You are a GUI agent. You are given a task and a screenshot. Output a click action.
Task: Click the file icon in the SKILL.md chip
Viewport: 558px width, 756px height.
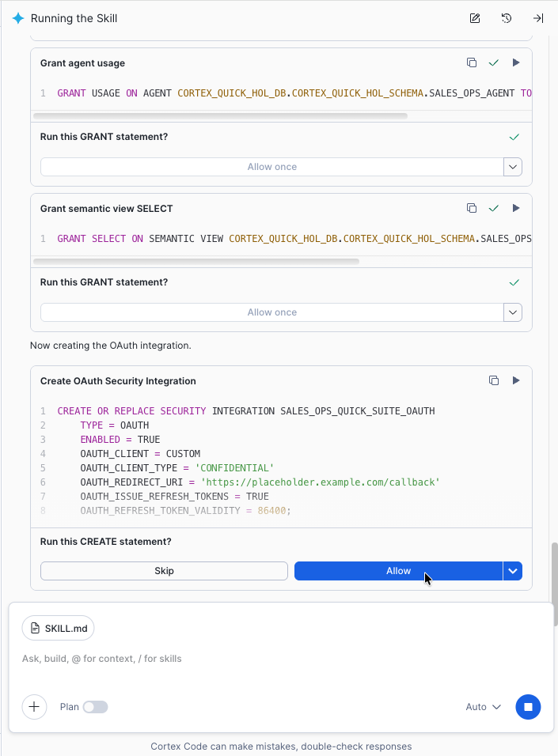pos(36,628)
